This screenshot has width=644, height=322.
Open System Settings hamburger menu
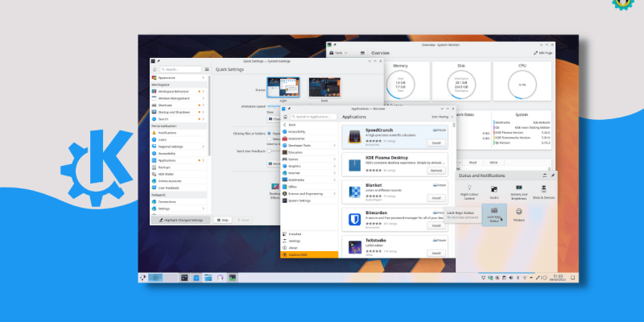207,69
